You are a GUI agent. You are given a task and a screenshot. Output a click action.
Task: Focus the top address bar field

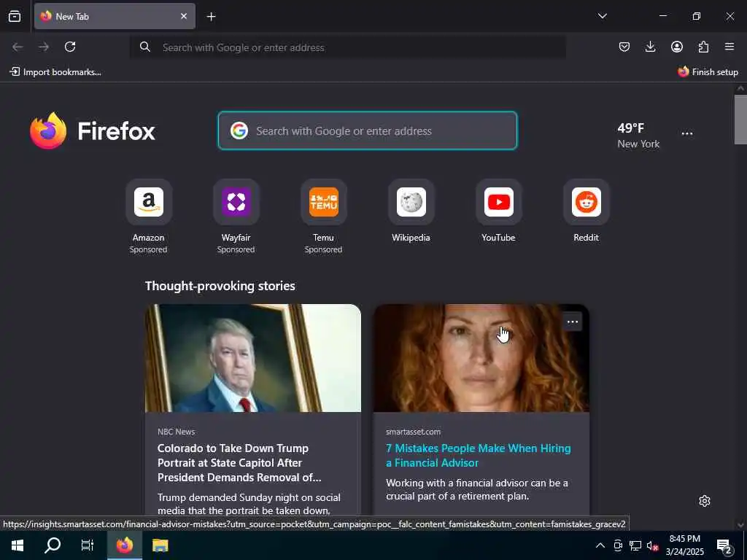click(x=348, y=47)
